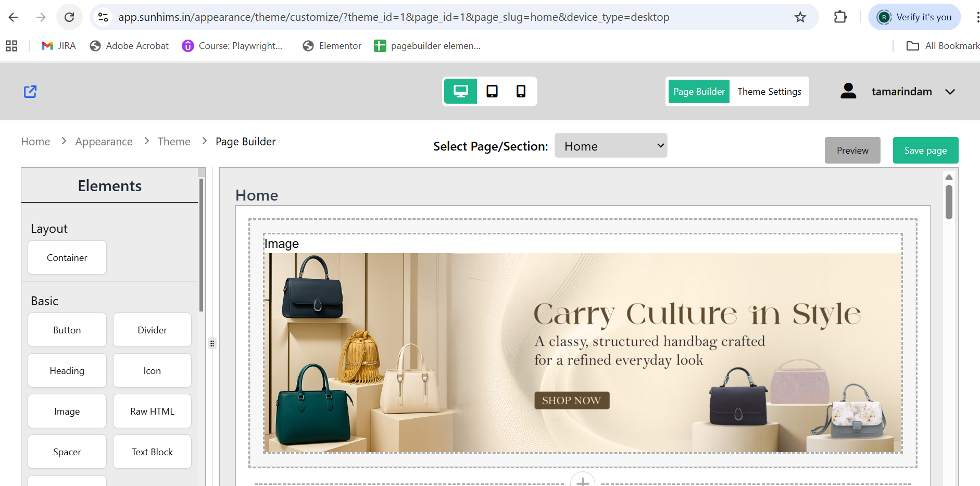
Task: Click the browser forward arrow
Action: click(41, 17)
